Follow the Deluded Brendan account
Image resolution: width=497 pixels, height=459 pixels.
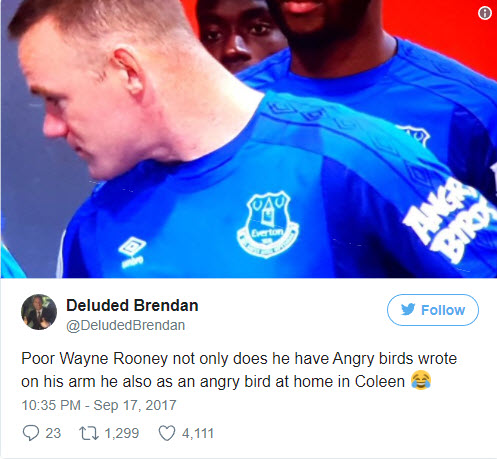433,310
